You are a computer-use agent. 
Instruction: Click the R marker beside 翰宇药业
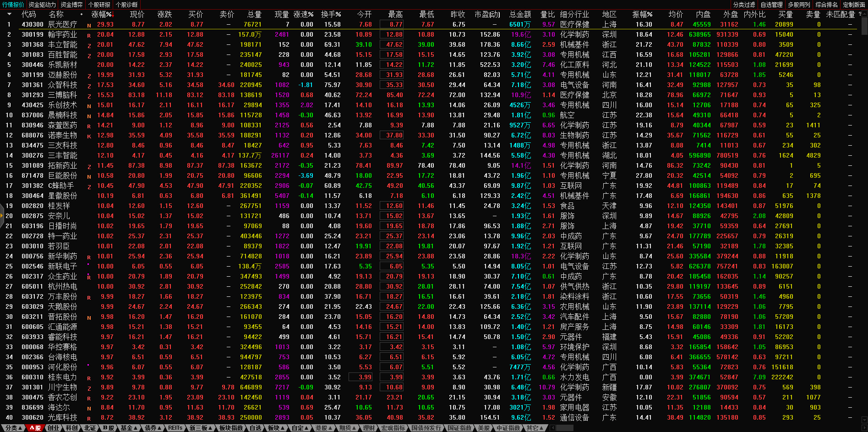coord(89,35)
